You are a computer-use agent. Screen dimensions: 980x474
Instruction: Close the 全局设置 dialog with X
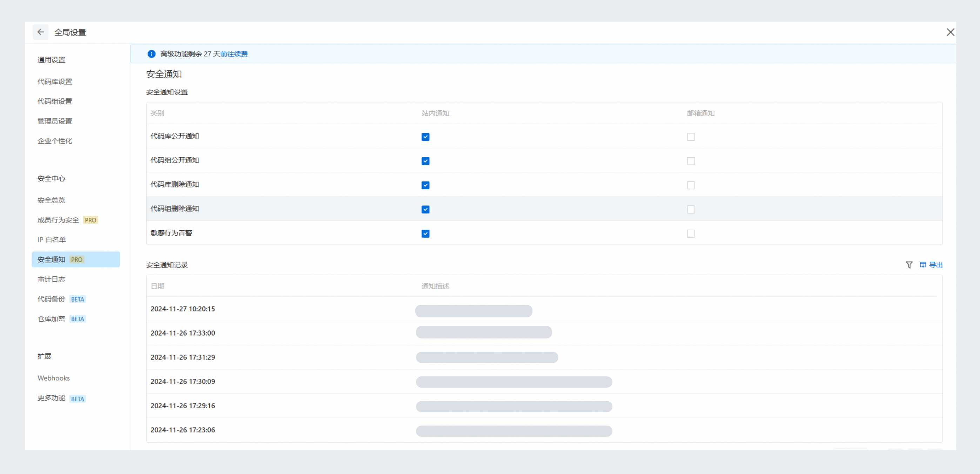click(950, 32)
